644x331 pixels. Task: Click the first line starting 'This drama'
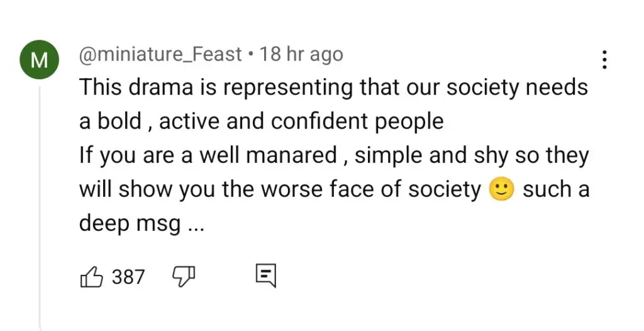333,87
